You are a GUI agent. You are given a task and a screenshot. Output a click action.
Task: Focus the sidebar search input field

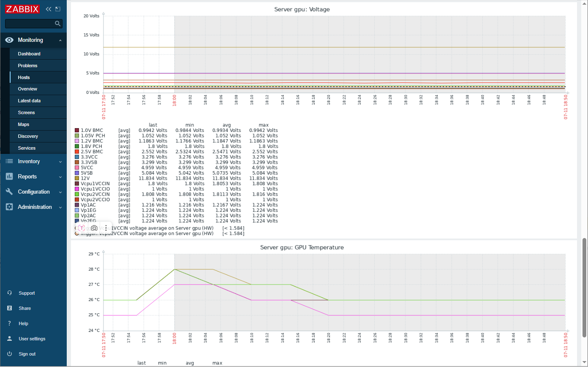pyautogui.click(x=30, y=24)
